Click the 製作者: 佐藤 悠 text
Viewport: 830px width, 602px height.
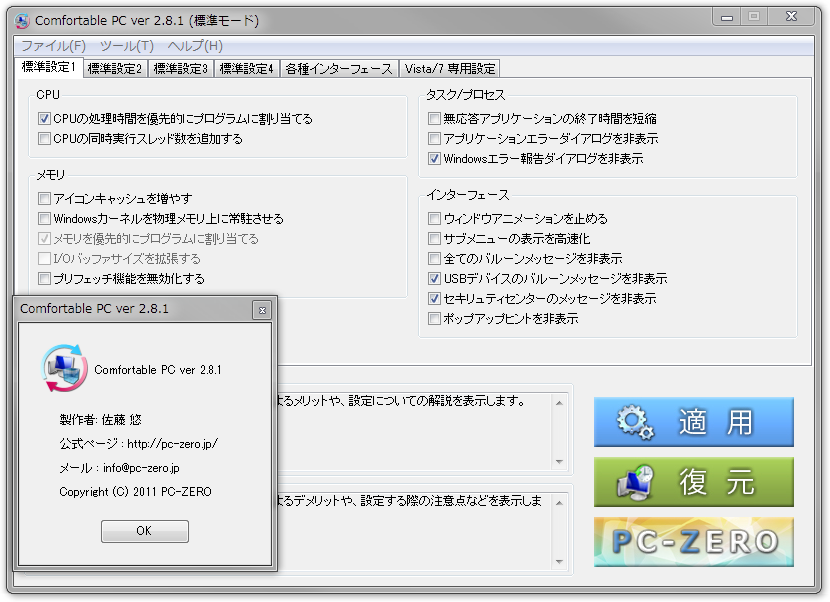(101, 420)
